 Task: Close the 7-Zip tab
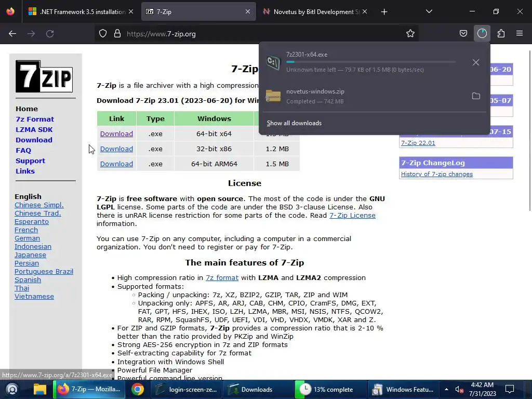(248, 11)
